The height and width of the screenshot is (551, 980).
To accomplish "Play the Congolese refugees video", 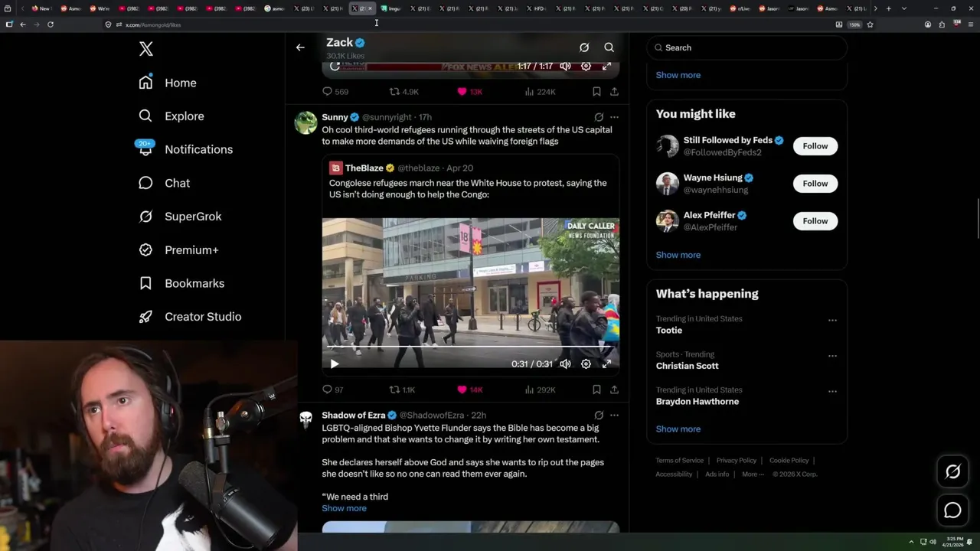I will [335, 364].
